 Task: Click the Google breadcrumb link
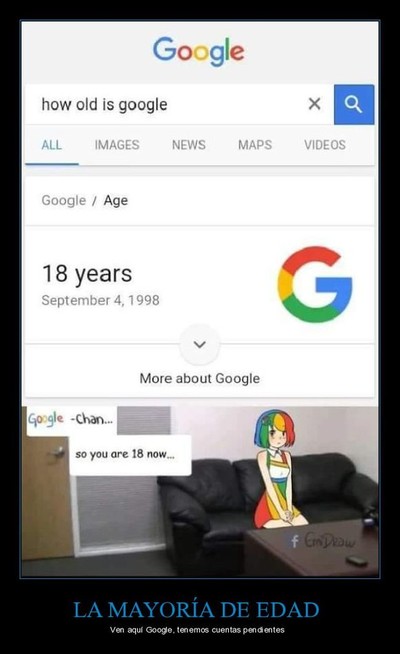(x=64, y=200)
